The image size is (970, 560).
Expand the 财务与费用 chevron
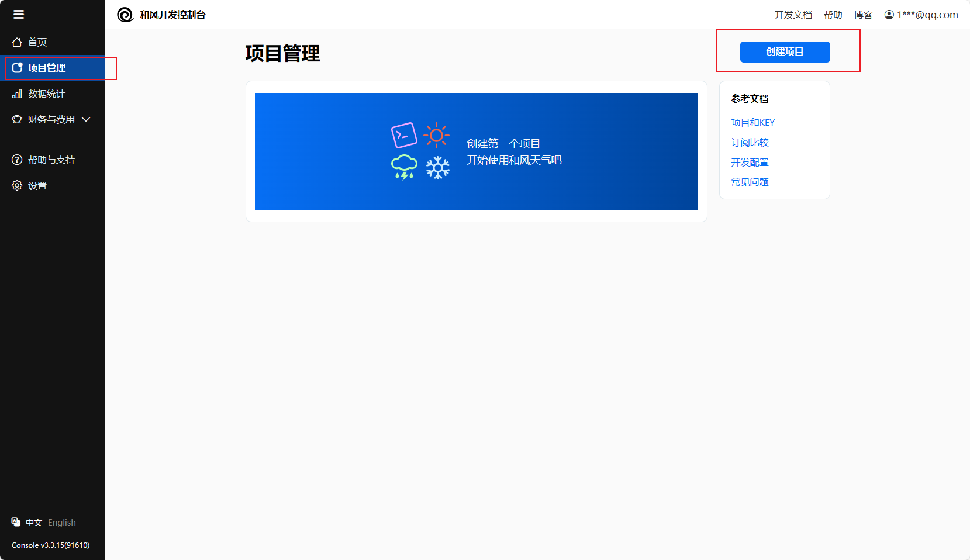click(86, 119)
